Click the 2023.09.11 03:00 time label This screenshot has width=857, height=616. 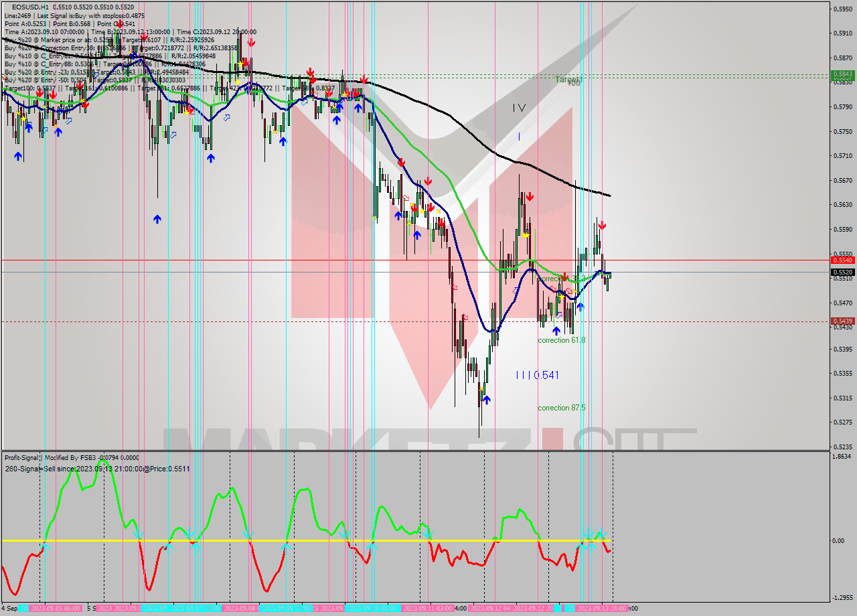point(428,608)
